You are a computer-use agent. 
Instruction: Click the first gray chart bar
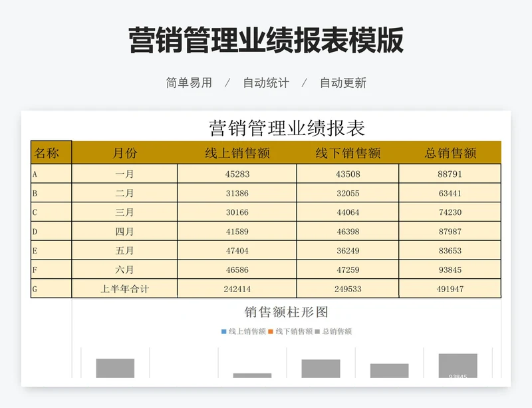tap(115, 368)
